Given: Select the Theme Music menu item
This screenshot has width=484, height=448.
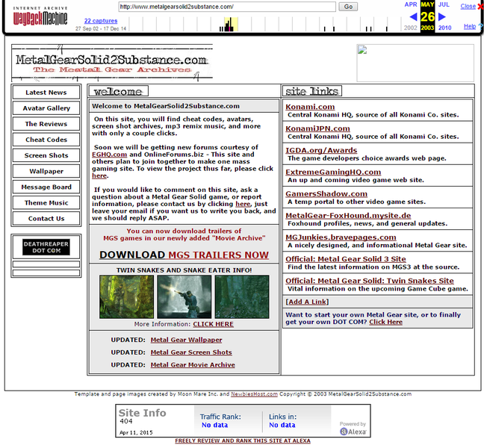Looking at the screenshot, I should click(46, 203).
